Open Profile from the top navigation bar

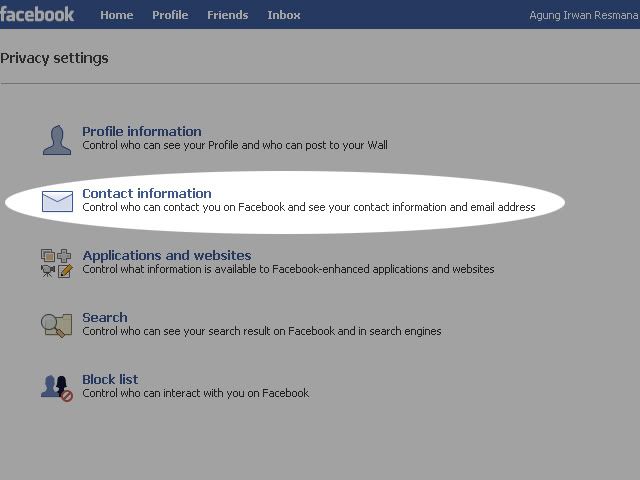pos(170,15)
